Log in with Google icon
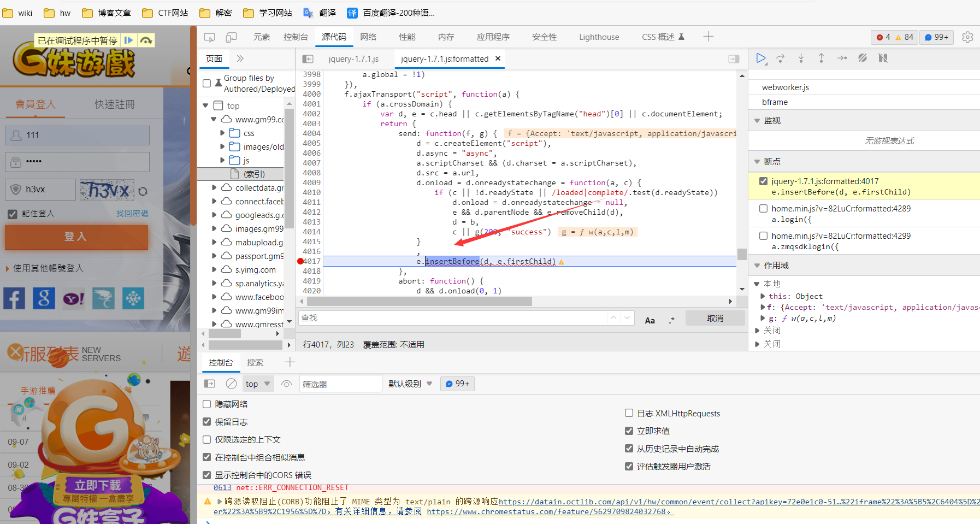Viewport: 980px width, 524px height. pyautogui.click(x=44, y=298)
